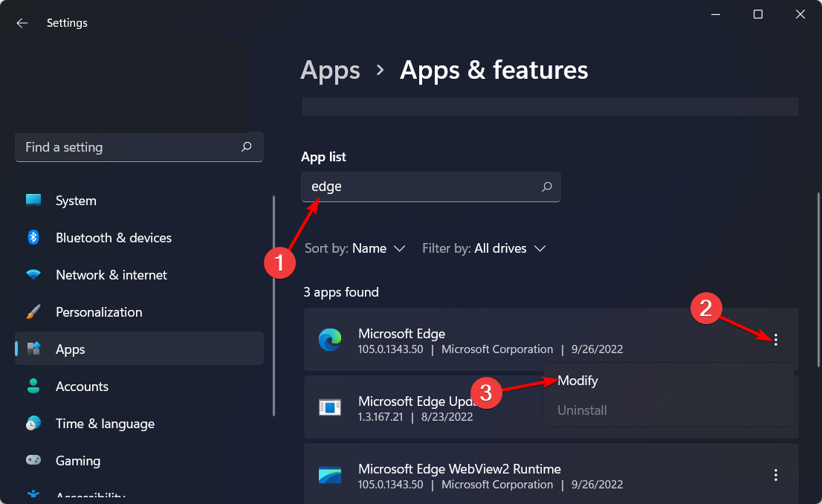Open the Sort by Name dropdown
The width and height of the screenshot is (822, 504).
coord(355,248)
